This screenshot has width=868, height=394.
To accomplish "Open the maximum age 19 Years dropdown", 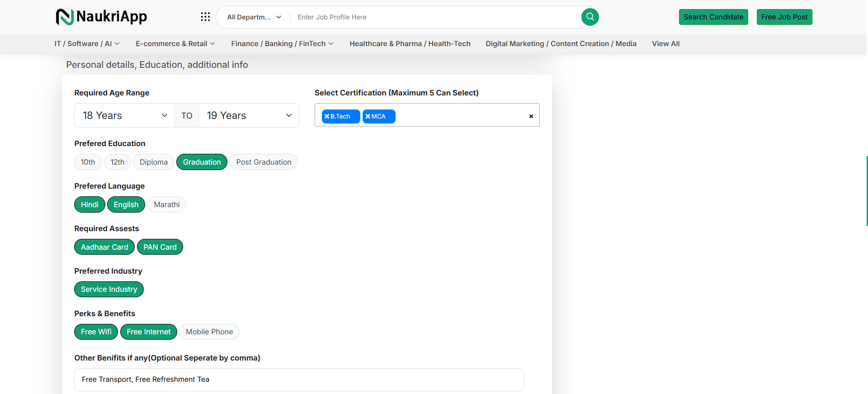I will click(x=249, y=115).
